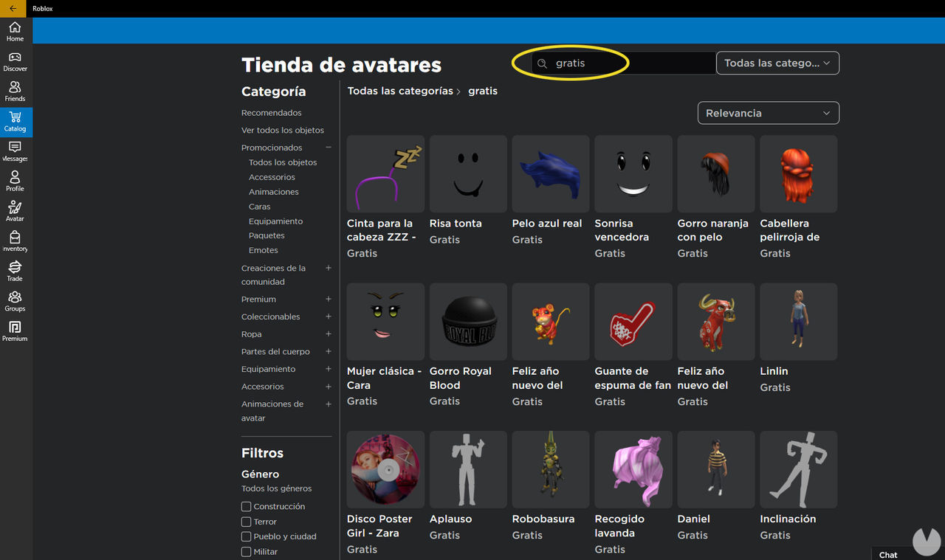Expand the Coleccionables category
945x560 pixels.
coord(329,317)
